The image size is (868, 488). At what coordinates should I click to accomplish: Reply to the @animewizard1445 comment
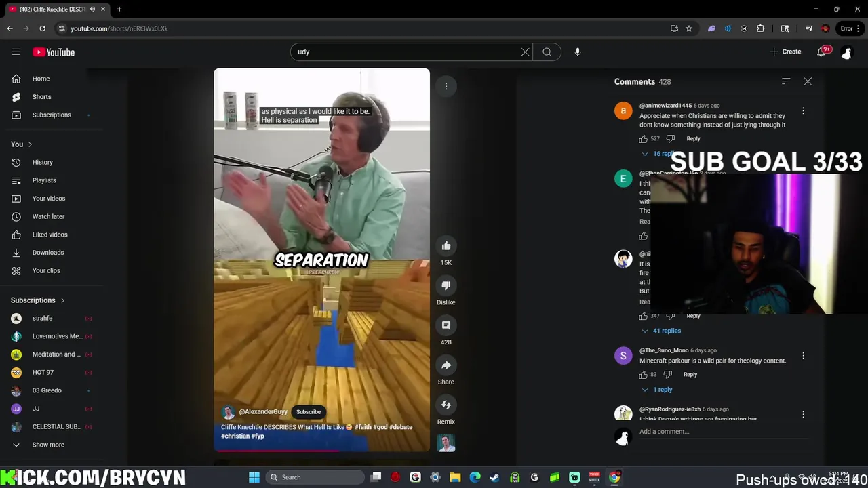[x=693, y=138]
